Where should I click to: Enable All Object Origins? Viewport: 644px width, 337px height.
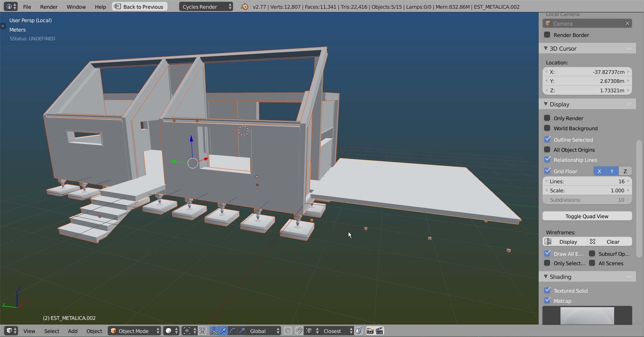[x=547, y=149]
